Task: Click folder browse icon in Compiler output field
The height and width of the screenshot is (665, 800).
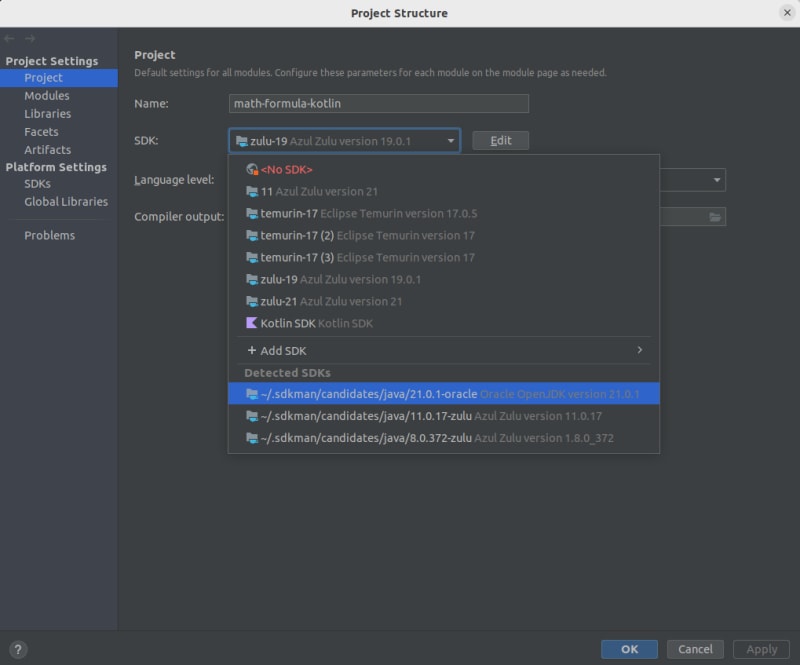Action: (x=715, y=217)
